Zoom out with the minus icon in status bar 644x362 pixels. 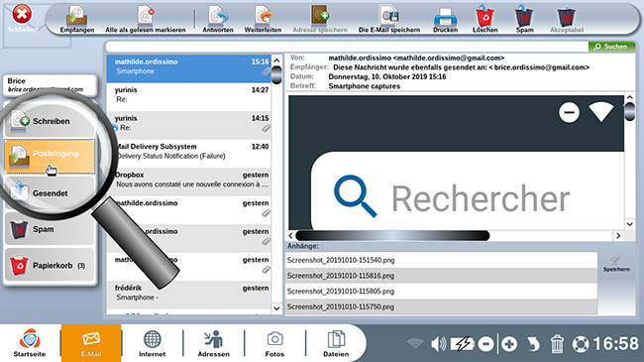(485, 343)
